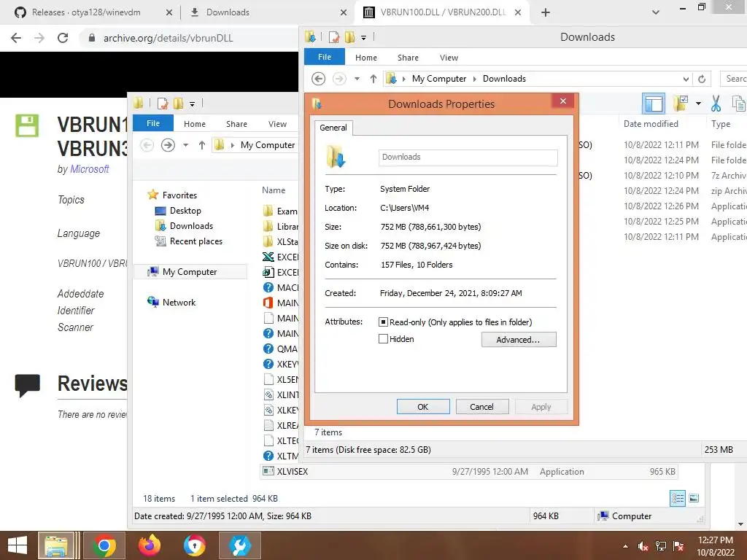The height and width of the screenshot is (560, 747).
Task: Open File menu in the back explorer window
Action: 153,122
